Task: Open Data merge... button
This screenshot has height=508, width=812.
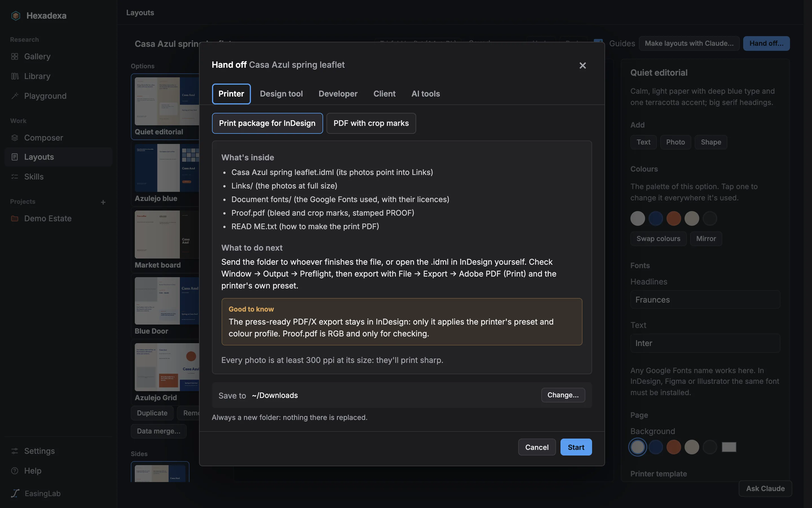Action: (158, 431)
